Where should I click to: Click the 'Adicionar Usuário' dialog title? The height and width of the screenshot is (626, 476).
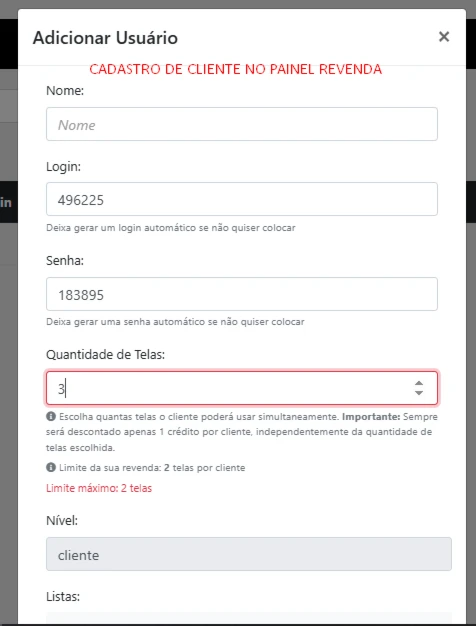coord(105,38)
